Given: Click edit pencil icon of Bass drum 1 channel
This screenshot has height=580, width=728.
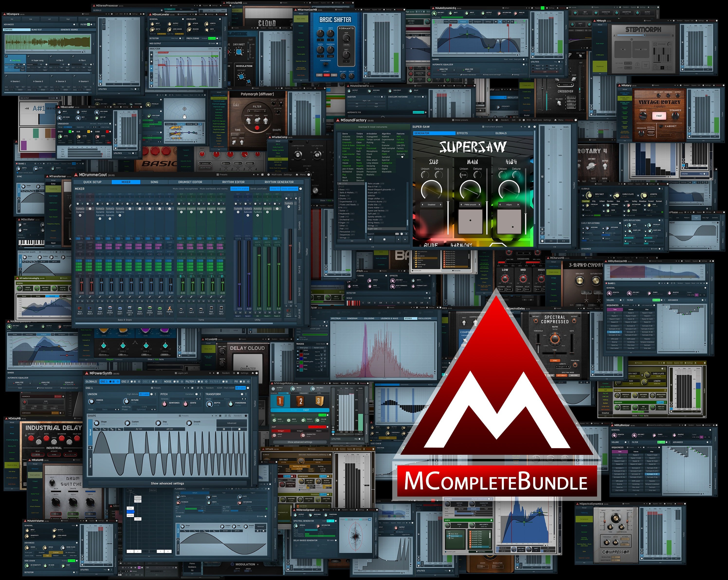Looking at the screenshot, I should [x=80, y=297].
